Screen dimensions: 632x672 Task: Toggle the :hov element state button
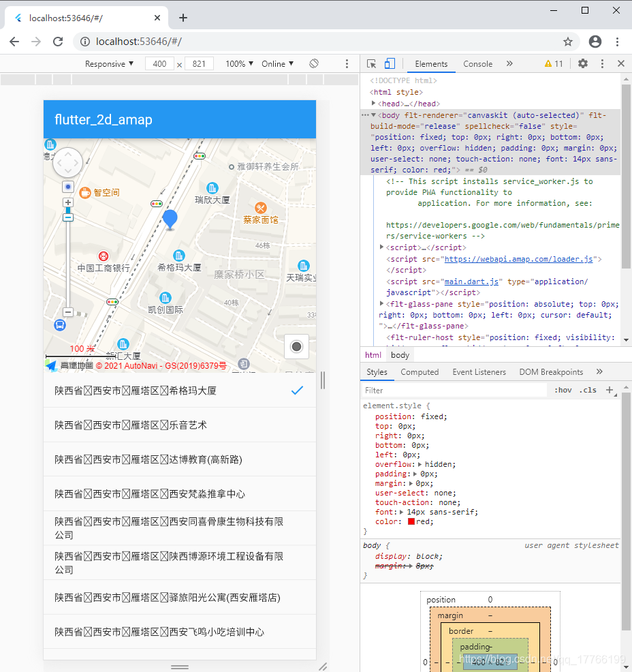pyautogui.click(x=563, y=390)
